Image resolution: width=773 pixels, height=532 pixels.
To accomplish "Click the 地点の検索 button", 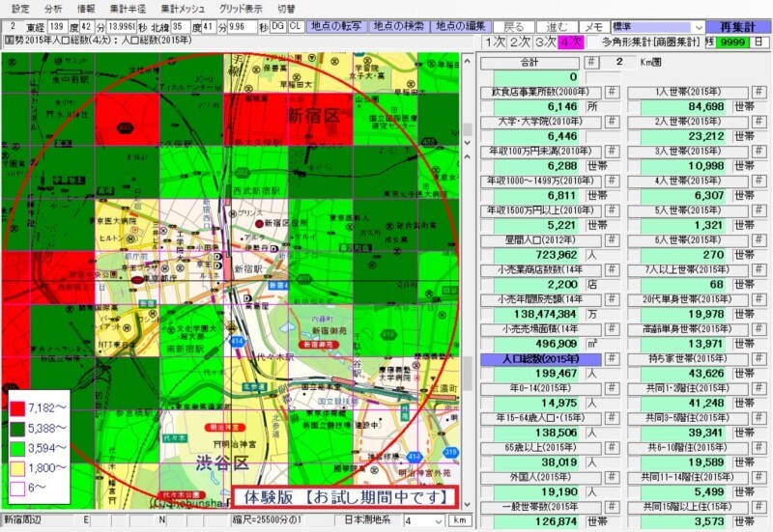I will click(399, 27).
